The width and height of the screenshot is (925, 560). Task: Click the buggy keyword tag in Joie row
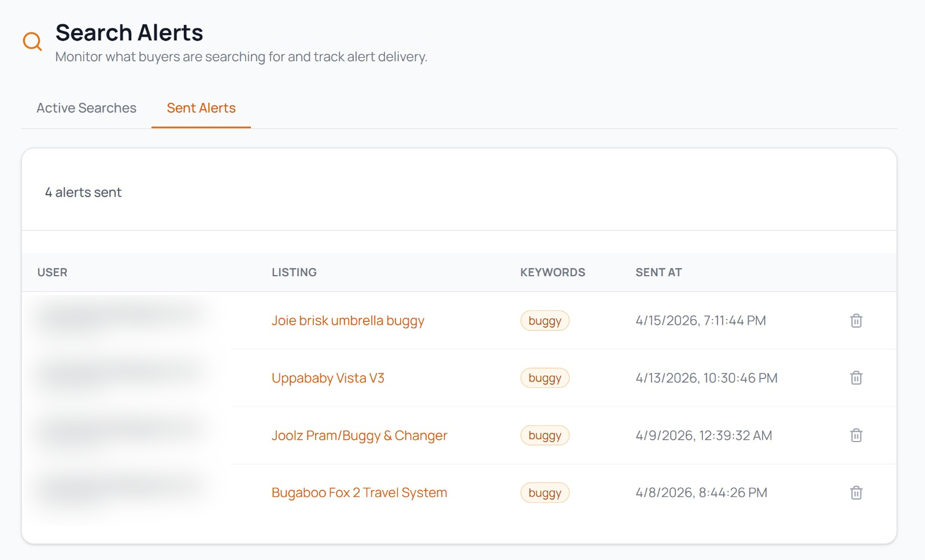pos(545,321)
